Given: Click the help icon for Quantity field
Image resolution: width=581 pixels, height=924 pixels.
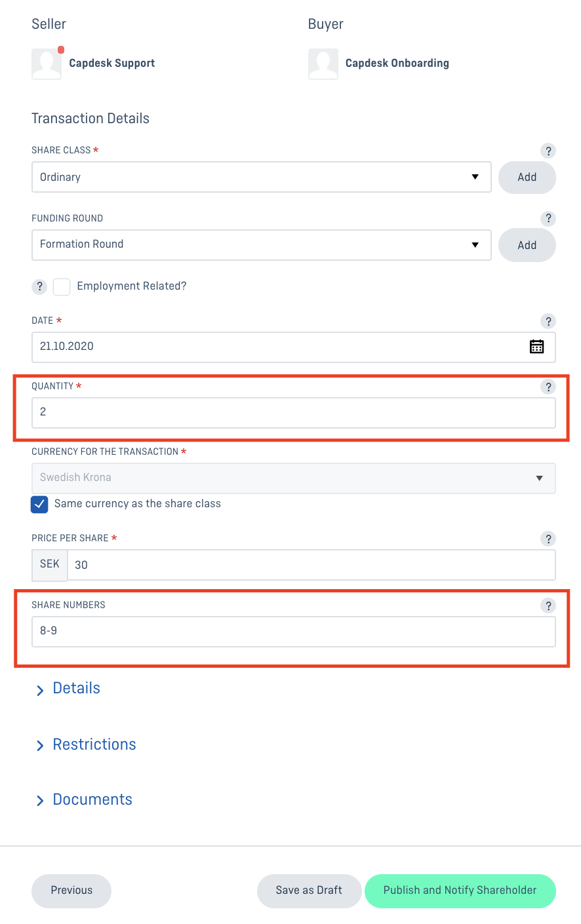Looking at the screenshot, I should point(548,387).
